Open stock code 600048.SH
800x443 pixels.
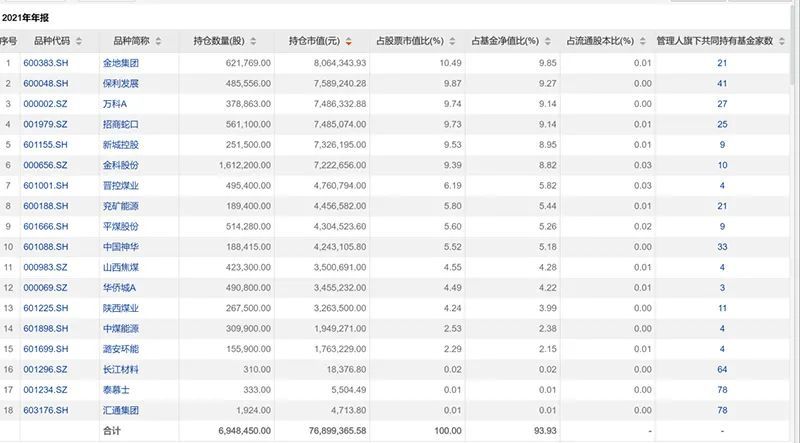click(45, 83)
